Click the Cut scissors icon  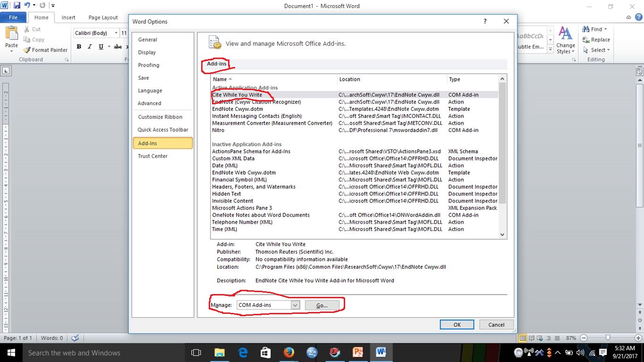[27, 29]
